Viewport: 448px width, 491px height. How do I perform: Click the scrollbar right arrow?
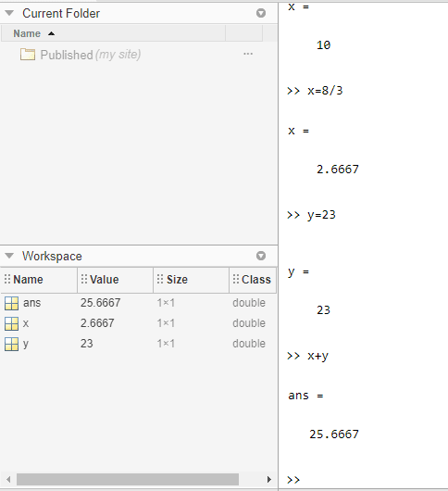[x=269, y=479]
